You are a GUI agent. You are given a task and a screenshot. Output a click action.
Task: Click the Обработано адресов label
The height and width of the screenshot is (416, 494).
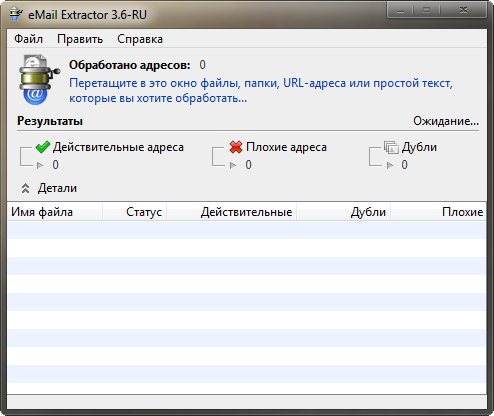(130, 65)
